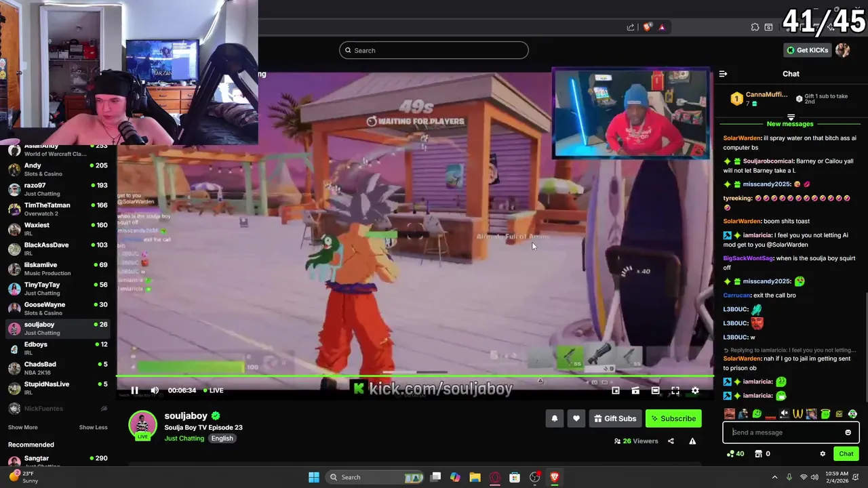Open BlackAssDave channel in sidebar
Screen dimensions: 868x488
58,249
